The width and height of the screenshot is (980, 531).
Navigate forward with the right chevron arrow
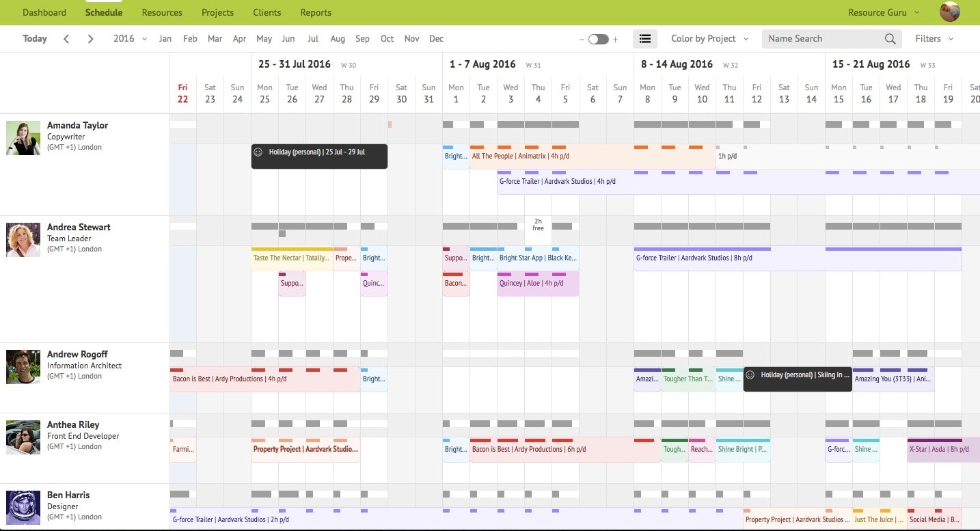[x=90, y=39]
